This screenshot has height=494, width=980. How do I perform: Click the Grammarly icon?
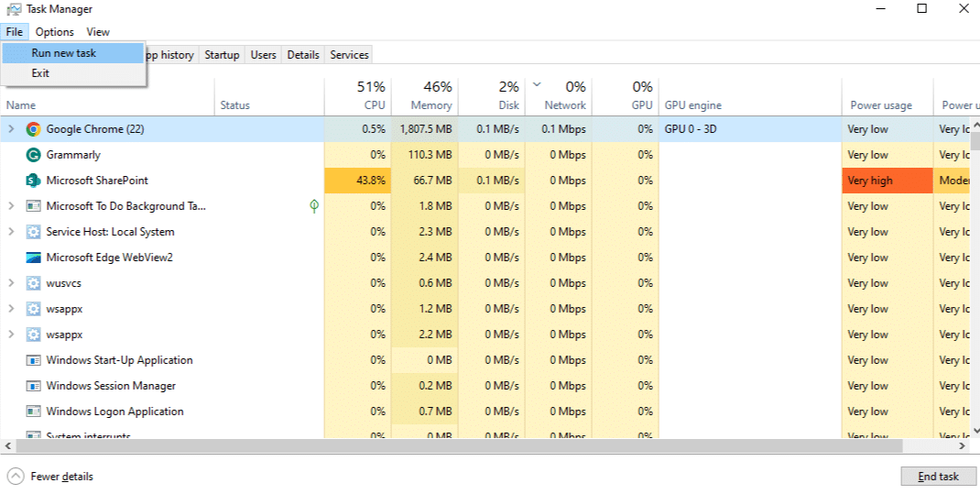coord(33,155)
